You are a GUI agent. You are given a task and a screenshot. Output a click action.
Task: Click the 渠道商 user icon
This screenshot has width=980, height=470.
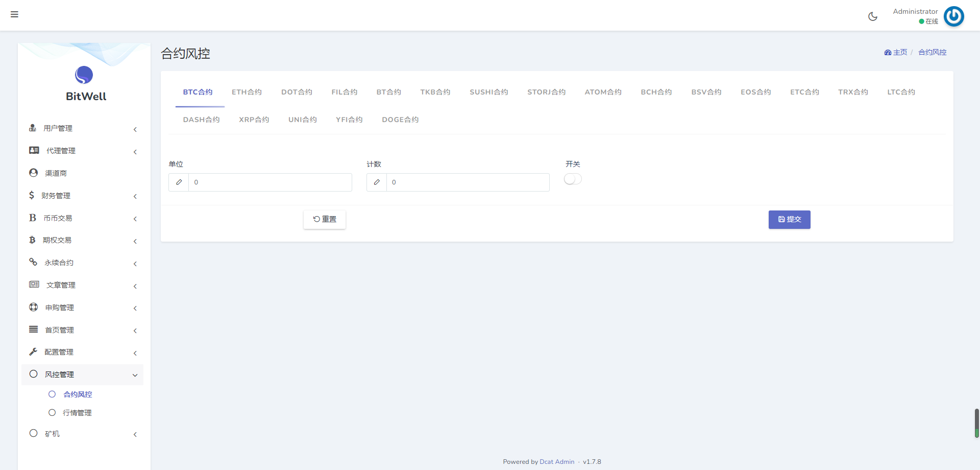click(34, 173)
